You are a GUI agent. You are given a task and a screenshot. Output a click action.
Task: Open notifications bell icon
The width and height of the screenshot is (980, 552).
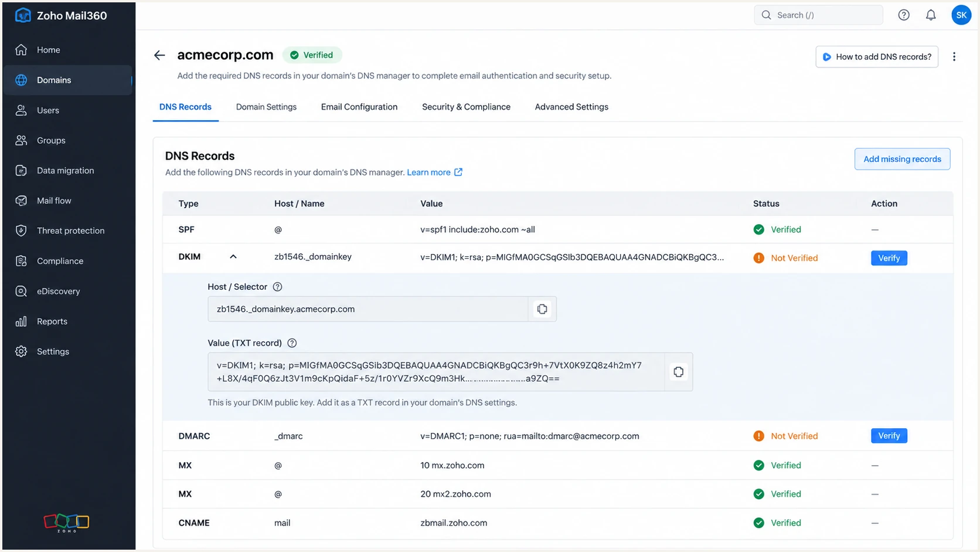[931, 15]
